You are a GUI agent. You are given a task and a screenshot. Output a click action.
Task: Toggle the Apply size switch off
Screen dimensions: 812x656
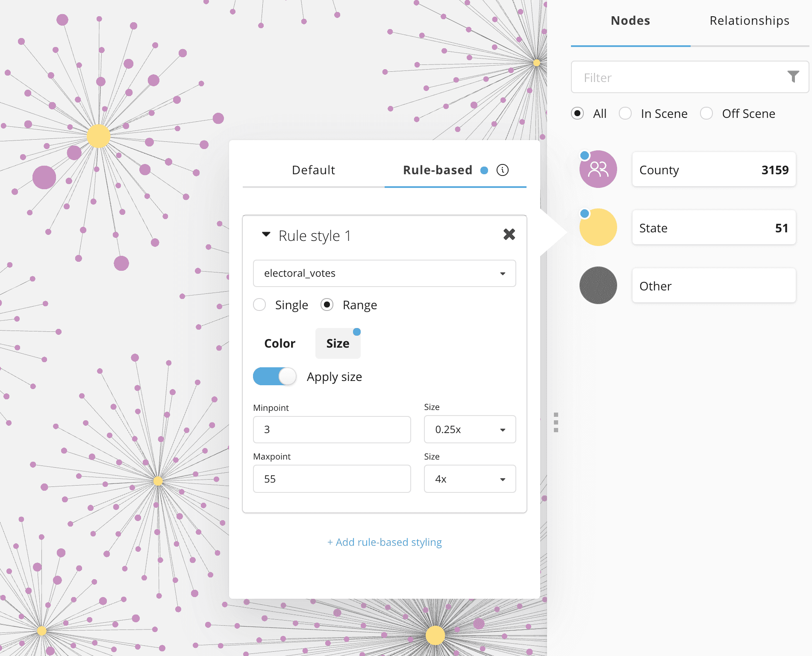pos(274,376)
